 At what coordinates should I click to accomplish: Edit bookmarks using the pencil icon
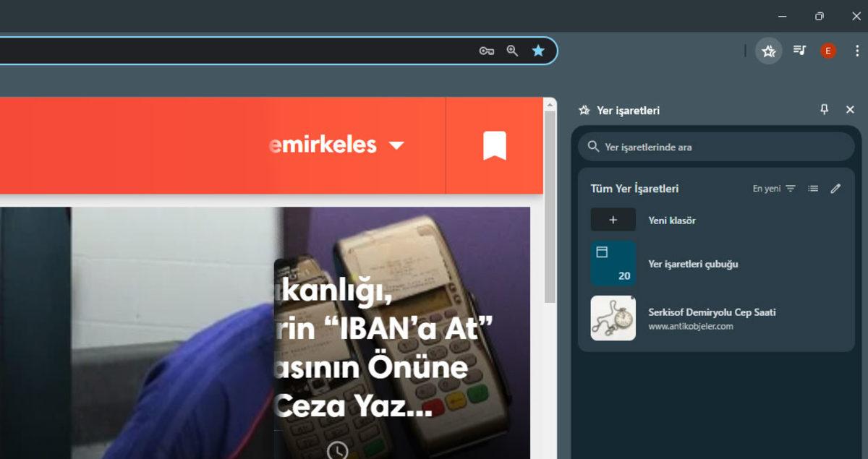click(835, 188)
